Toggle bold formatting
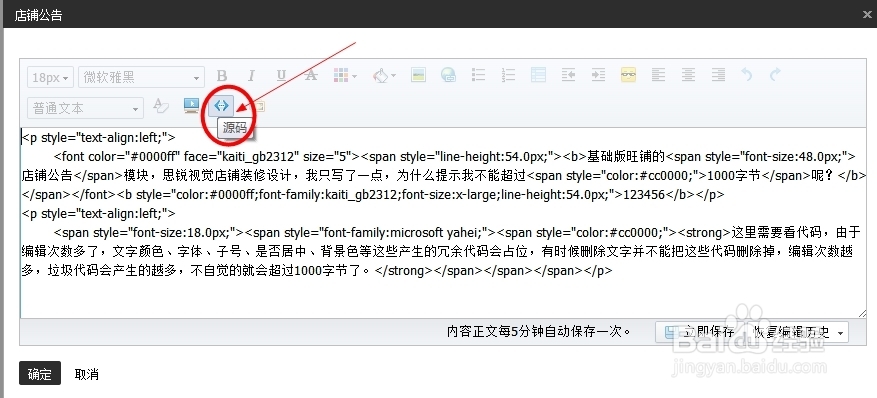Image resolution: width=877 pixels, height=398 pixels. 222,76
